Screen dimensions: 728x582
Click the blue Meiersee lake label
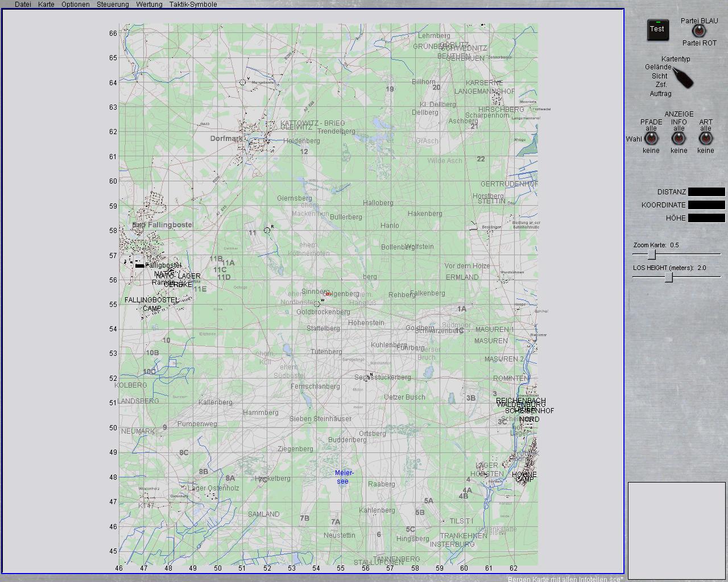tap(344, 477)
